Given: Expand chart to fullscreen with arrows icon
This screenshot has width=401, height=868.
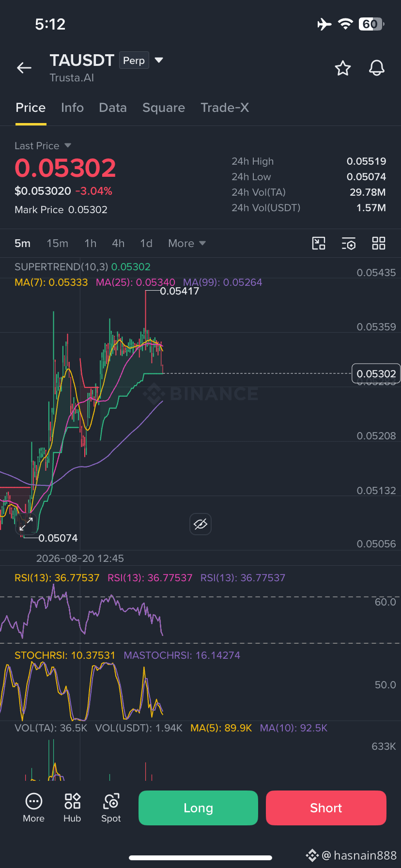Looking at the screenshot, I should pyautogui.click(x=26, y=524).
